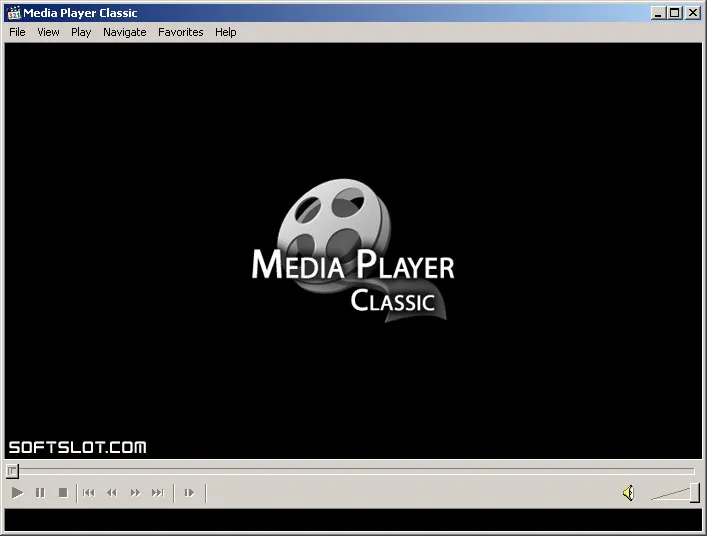Open the Help menu
Image resolution: width=707 pixels, height=536 pixels.
tap(225, 32)
